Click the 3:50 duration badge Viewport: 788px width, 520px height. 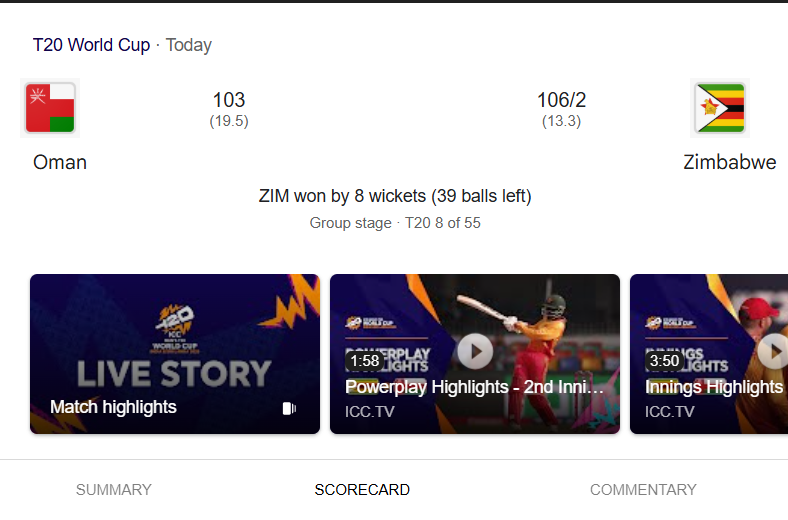pyautogui.click(x=664, y=361)
